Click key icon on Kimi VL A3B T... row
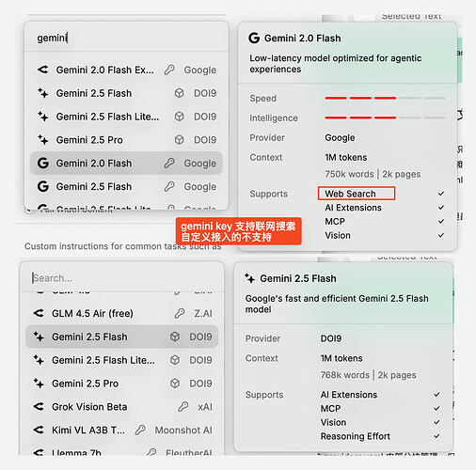Image resolution: width=476 pixels, height=470 pixels. pos(140,430)
